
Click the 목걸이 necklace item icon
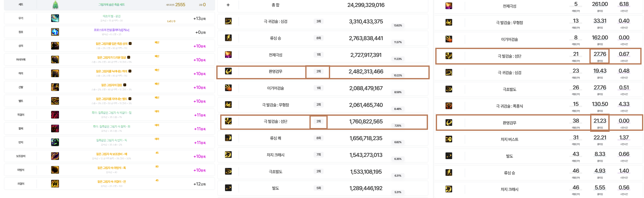(55, 115)
